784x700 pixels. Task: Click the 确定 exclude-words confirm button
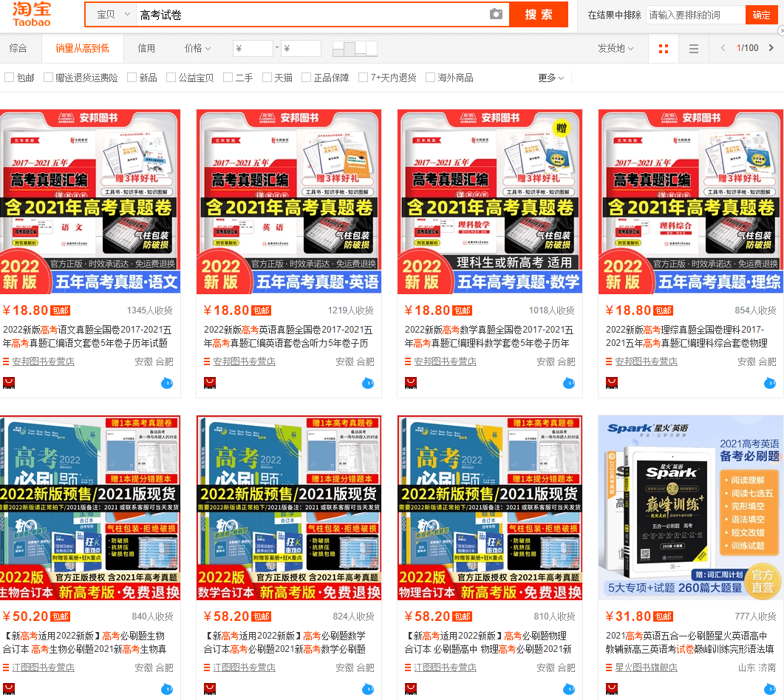pyautogui.click(x=763, y=14)
